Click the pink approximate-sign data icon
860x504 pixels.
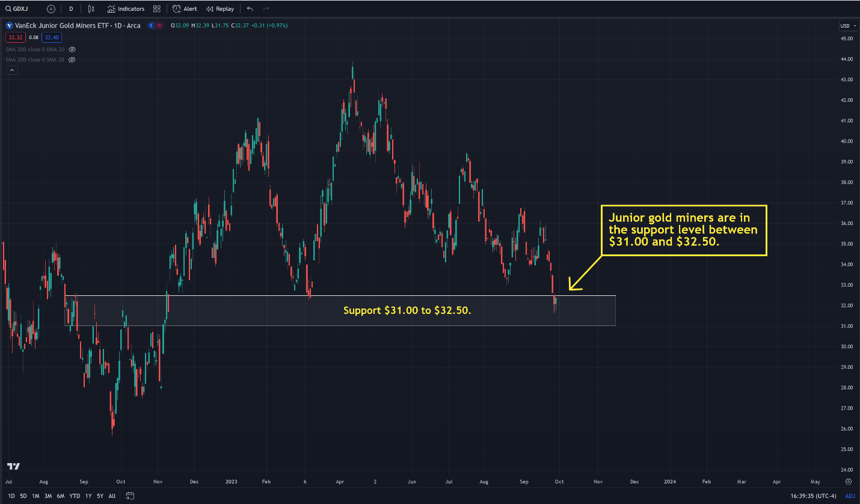(x=159, y=26)
